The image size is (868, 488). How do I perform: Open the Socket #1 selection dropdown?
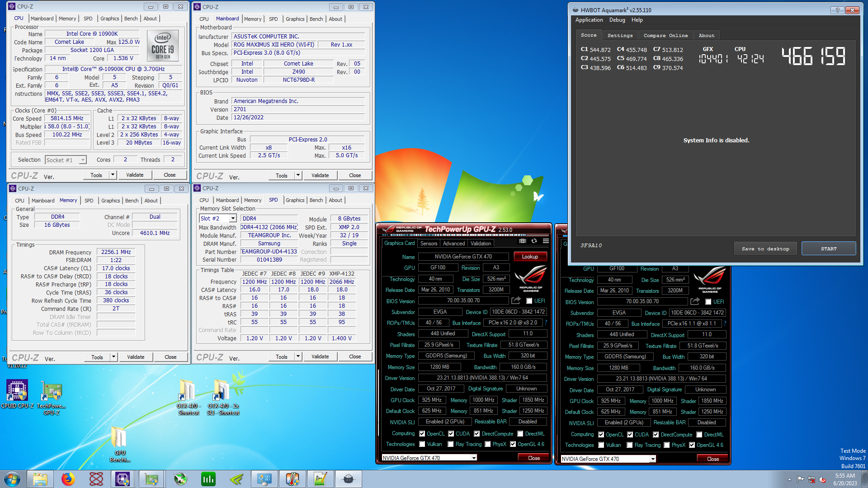83,160
